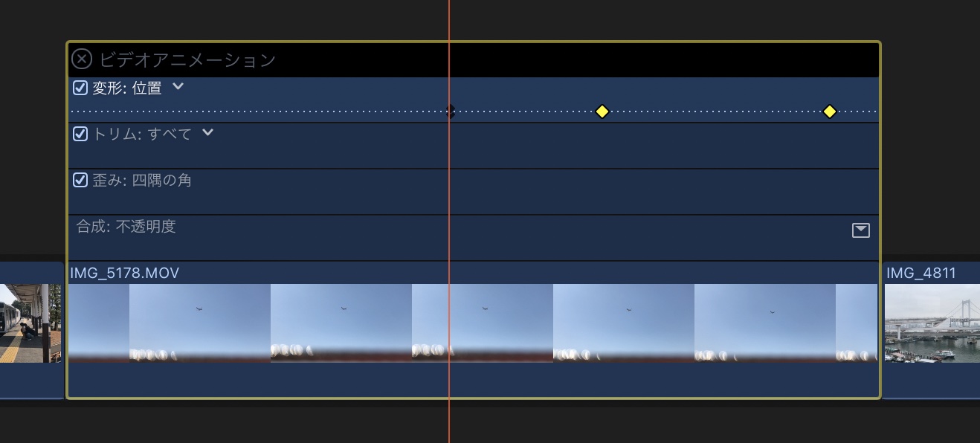
Task: Open the トリム: すべて parameter dropdown
Action: point(208,133)
